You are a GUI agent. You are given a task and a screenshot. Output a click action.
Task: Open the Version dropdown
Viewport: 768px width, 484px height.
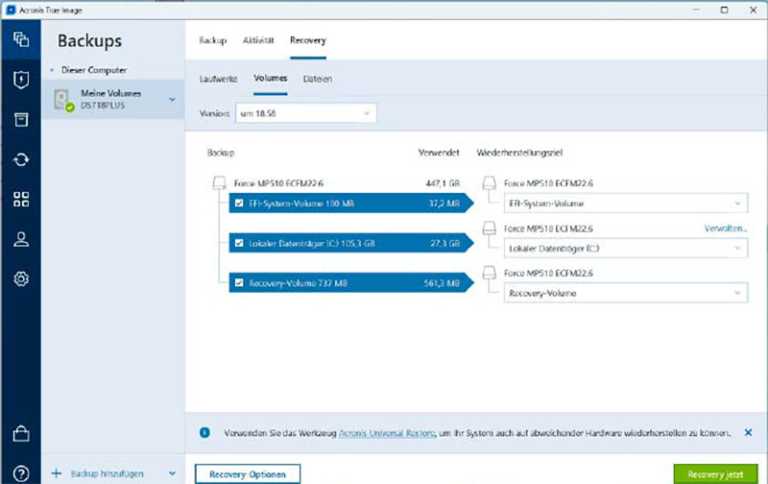click(306, 113)
